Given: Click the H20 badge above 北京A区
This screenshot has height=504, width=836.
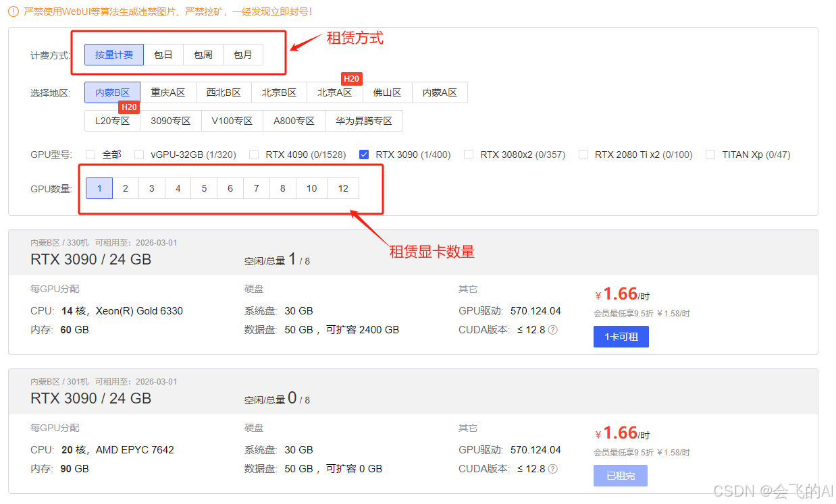Looking at the screenshot, I should click(351, 79).
